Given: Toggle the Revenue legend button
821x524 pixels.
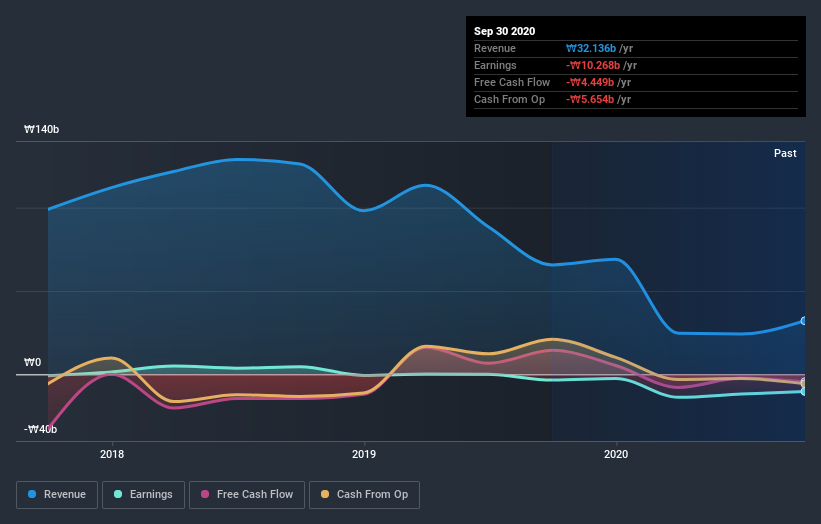Looking at the screenshot, I should 57,495.
